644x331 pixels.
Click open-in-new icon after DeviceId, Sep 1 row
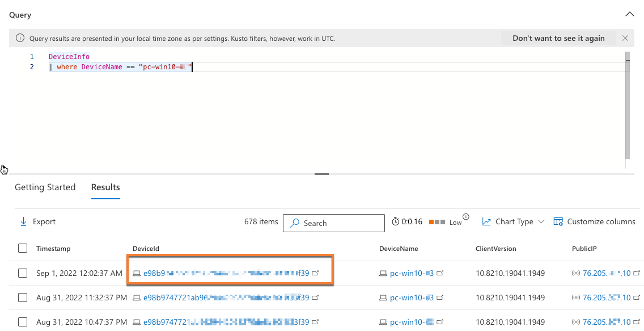(x=315, y=273)
